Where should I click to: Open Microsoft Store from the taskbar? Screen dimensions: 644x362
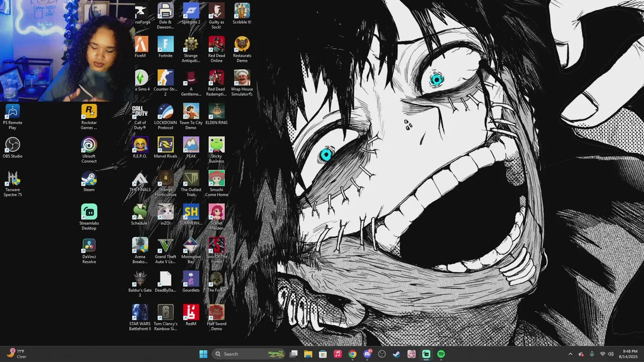[323, 354]
